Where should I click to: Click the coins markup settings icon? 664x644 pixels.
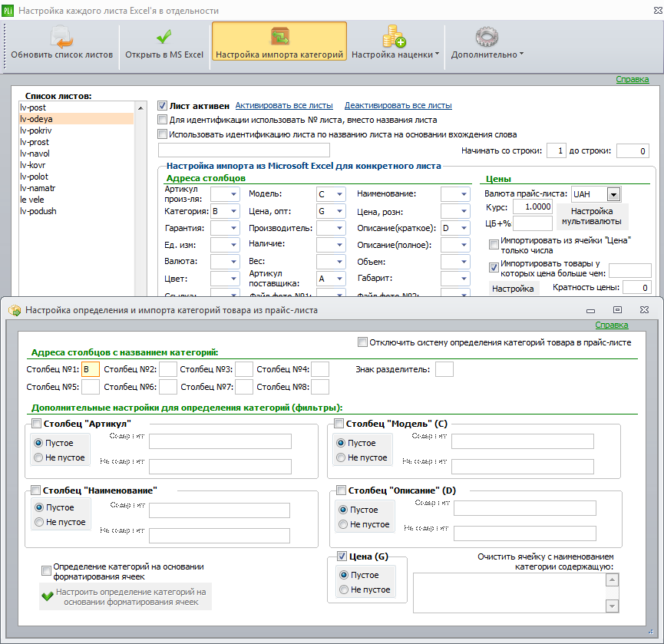pos(395,36)
